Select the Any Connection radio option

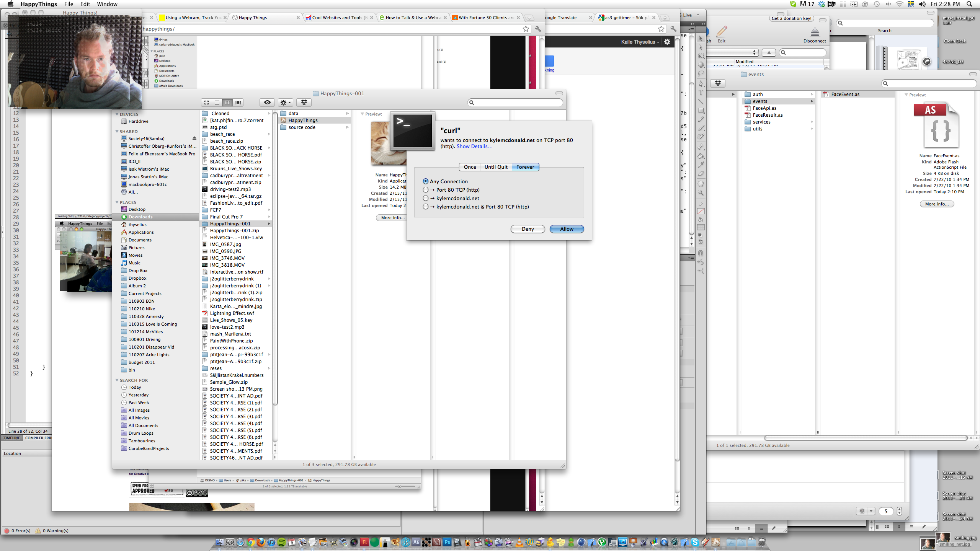click(425, 181)
